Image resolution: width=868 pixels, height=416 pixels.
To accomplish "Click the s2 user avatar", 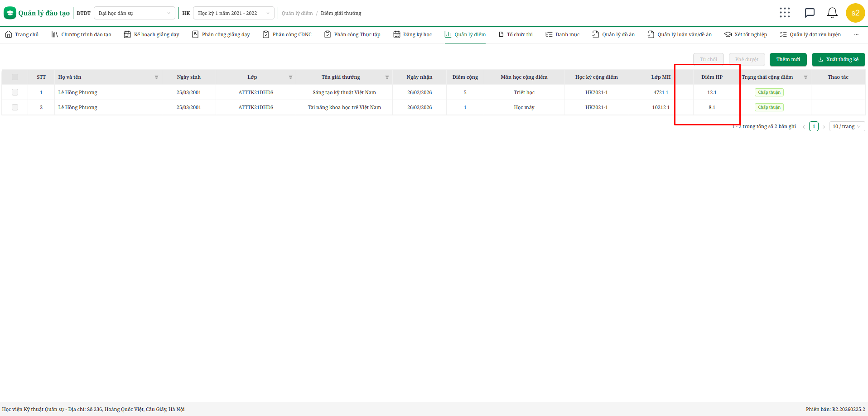I will (855, 13).
